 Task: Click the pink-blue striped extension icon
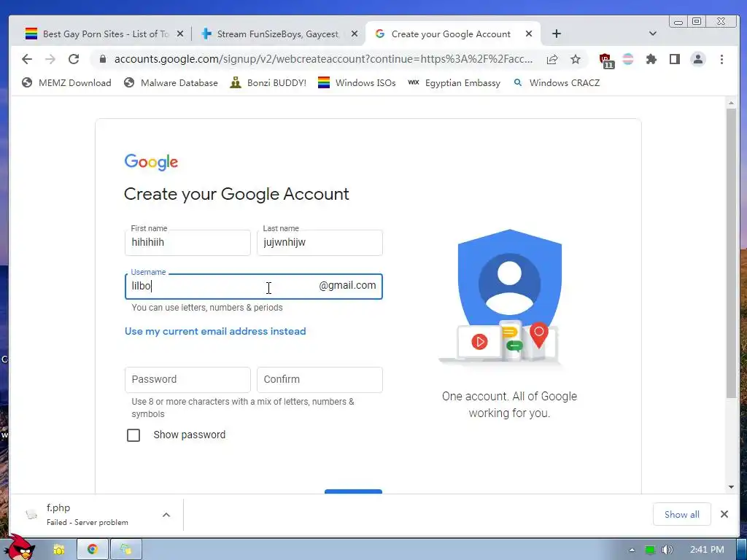pos(628,59)
